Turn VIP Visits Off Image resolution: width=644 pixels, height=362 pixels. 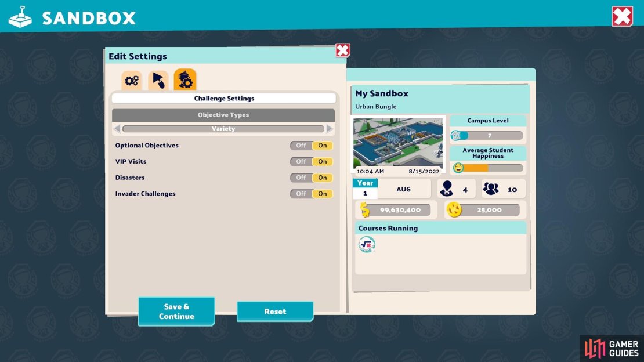(x=301, y=161)
